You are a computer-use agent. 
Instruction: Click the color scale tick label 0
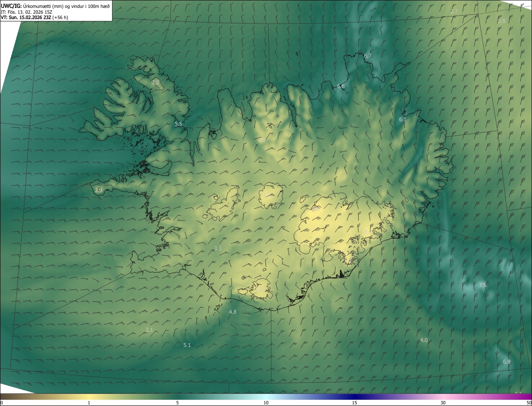pos(2,403)
